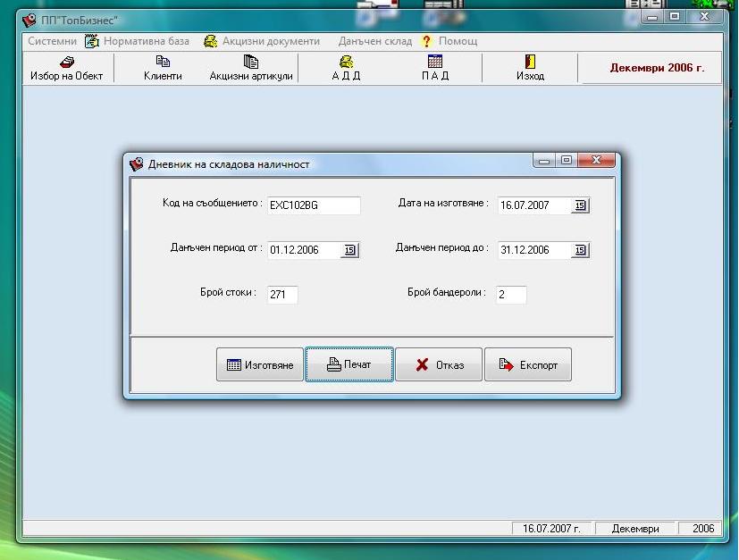The image size is (739, 560).
Task: Click the Печат print button
Action: [x=349, y=364]
